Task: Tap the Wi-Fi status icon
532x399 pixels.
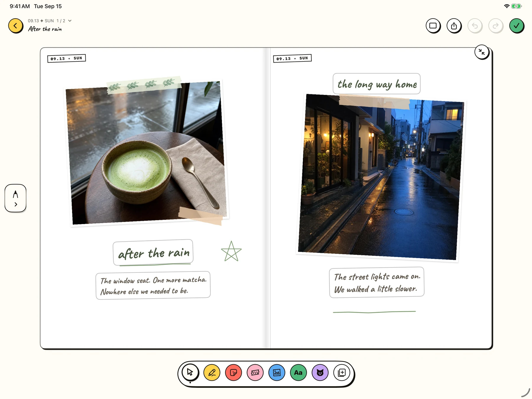Action: click(507, 6)
